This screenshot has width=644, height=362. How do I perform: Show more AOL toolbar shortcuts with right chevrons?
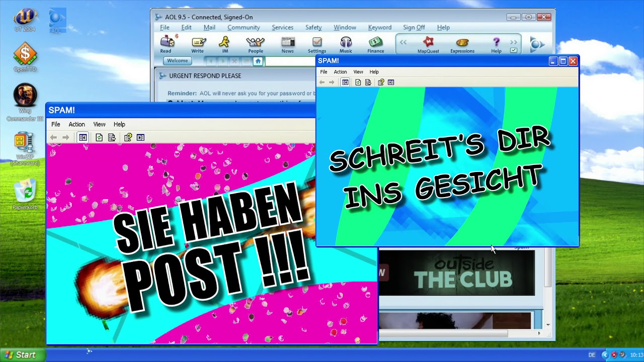[514, 42]
